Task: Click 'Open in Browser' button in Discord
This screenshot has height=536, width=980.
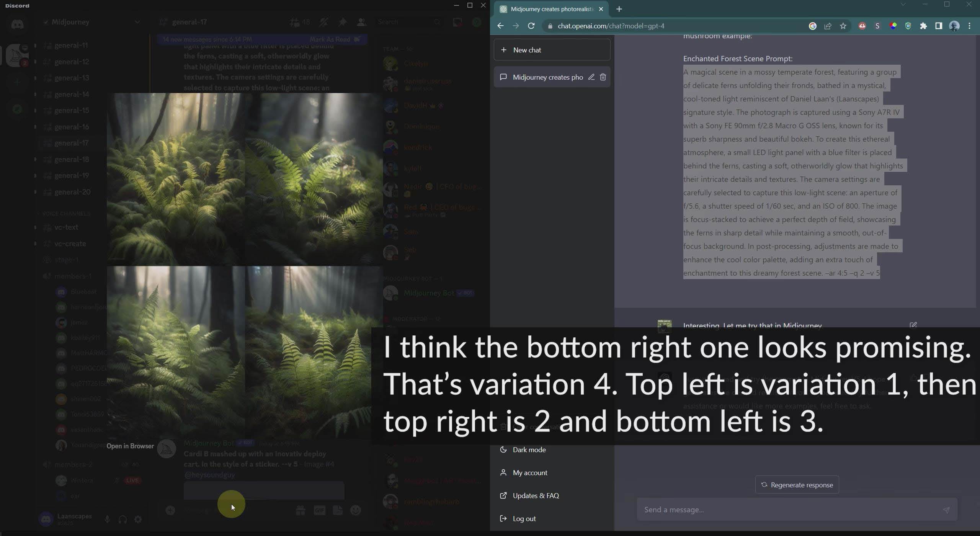Action: (x=130, y=446)
